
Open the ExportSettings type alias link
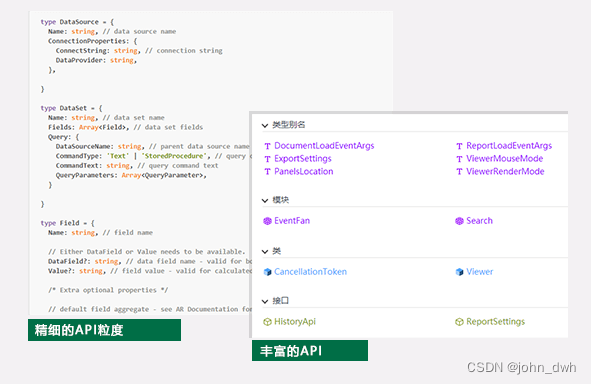point(303,159)
